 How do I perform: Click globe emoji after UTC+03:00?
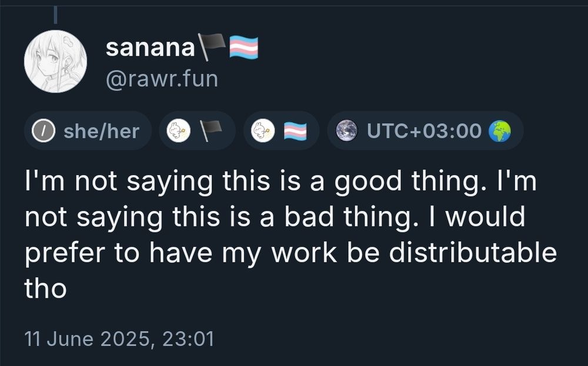[x=499, y=130]
